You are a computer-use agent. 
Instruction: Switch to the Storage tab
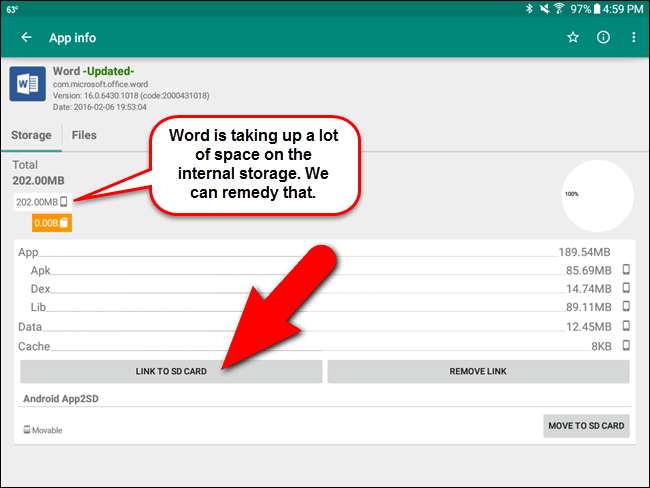coord(32,135)
